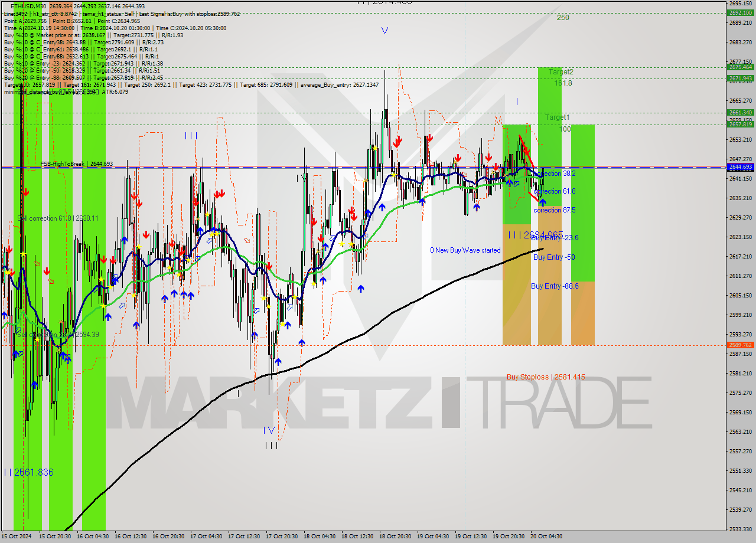Viewport: 756px width, 543px height.
Task: Select the 250 Fibonacci level label
Action: click(x=563, y=18)
